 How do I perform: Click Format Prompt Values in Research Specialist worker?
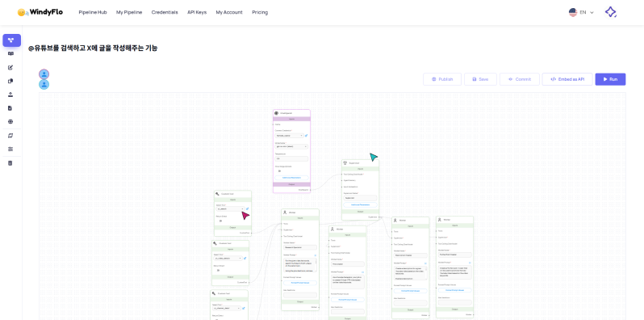[300, 283]
